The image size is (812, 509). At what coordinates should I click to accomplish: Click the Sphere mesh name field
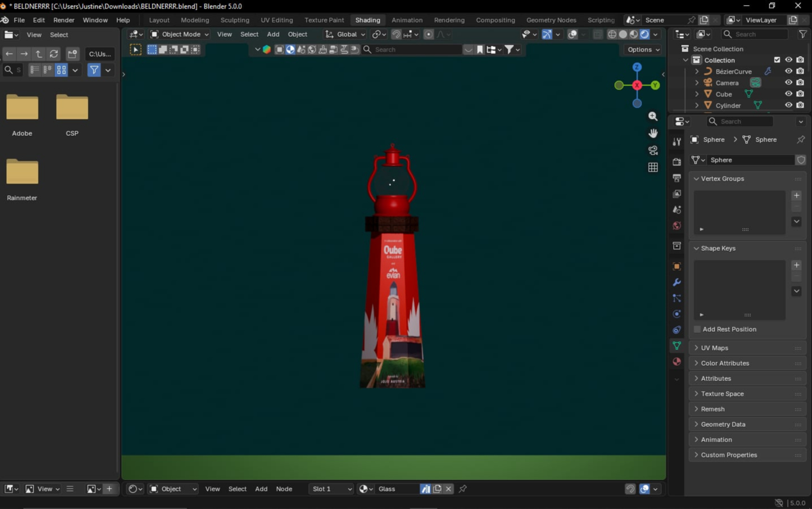click(751, 160)
